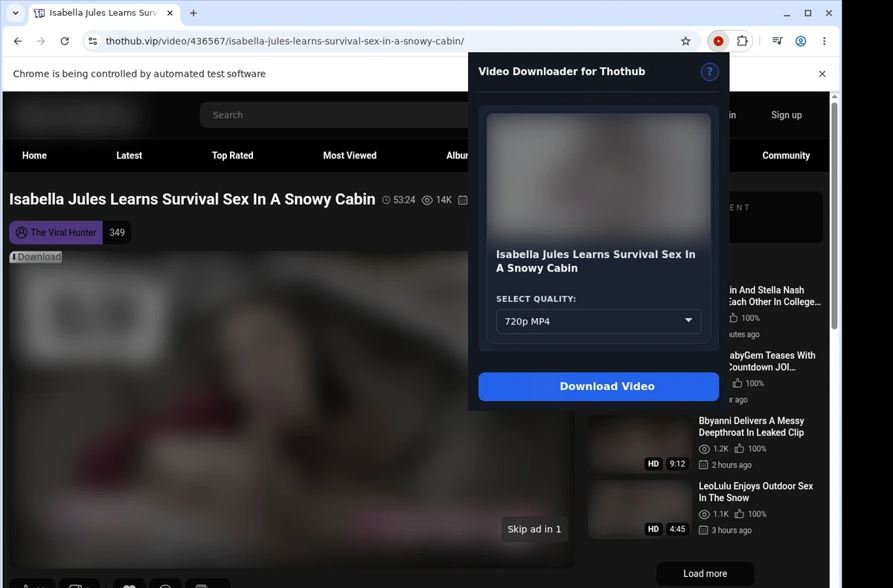
Task: Open the Video Downloader help question-mark icon
Action: [x=709, y=71]
